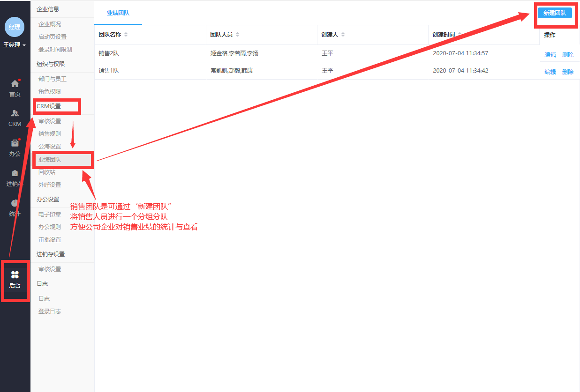Click the 组织与权限 section header
The image size is (580, 392).
tap(51, 64)
